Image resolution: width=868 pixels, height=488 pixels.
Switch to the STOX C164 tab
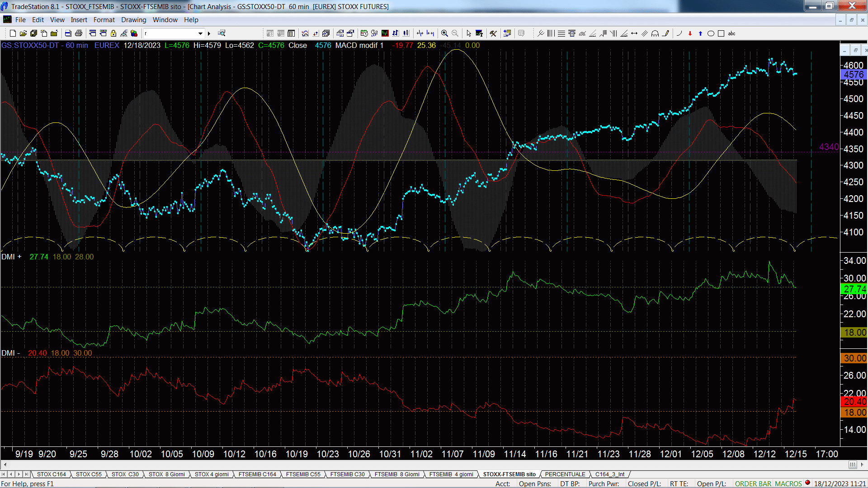click(x=52, y=474)
